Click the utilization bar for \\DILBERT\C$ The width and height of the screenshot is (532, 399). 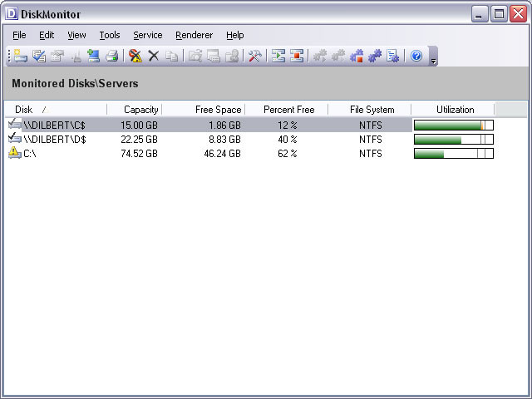pos(454,126)
